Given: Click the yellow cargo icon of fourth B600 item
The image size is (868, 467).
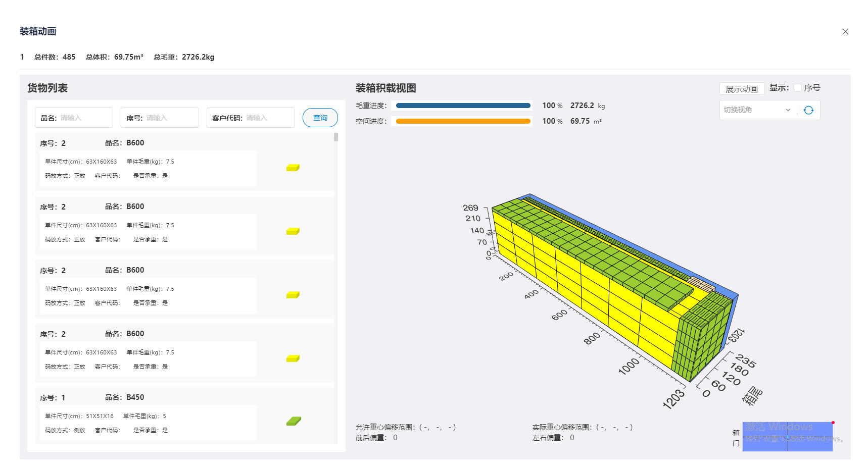Looking at the screenshot, I should click(293, 358).
